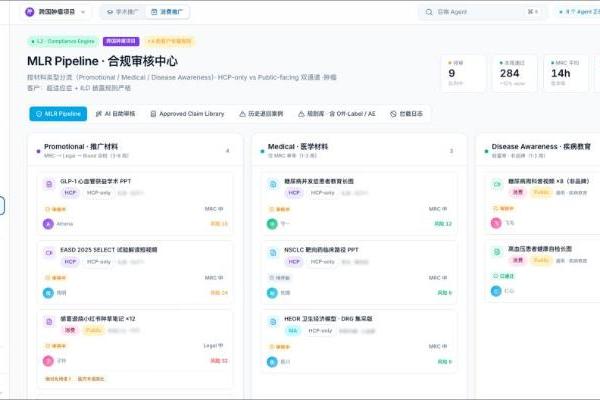Click the sparkle icon on the AI tab
This screenshot has height=400, width=600.
99,114
